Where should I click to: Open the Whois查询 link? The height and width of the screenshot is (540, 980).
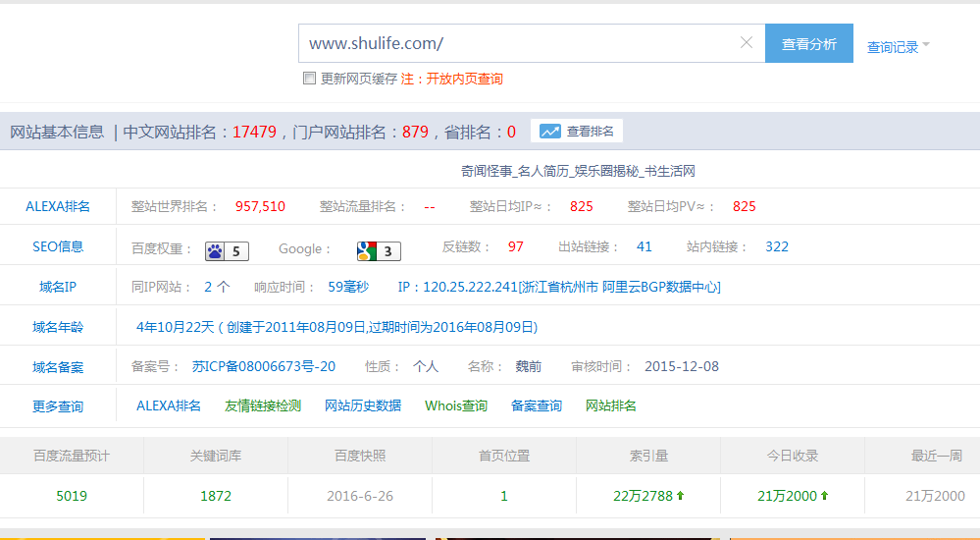pos(456,405)
